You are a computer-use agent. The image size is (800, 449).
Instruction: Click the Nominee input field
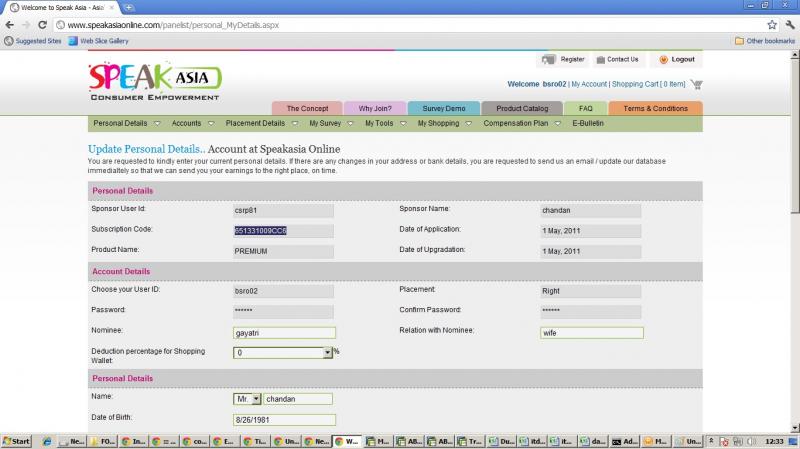point(284,333)
